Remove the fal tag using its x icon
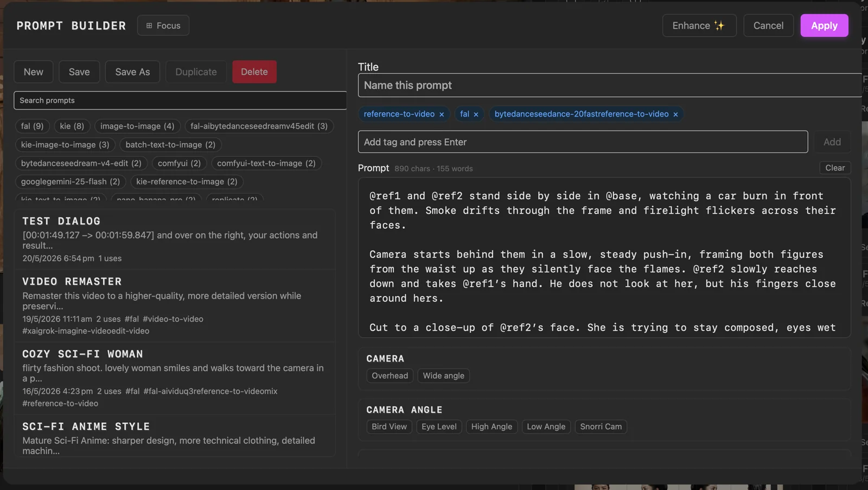 (x=476, y=114)
